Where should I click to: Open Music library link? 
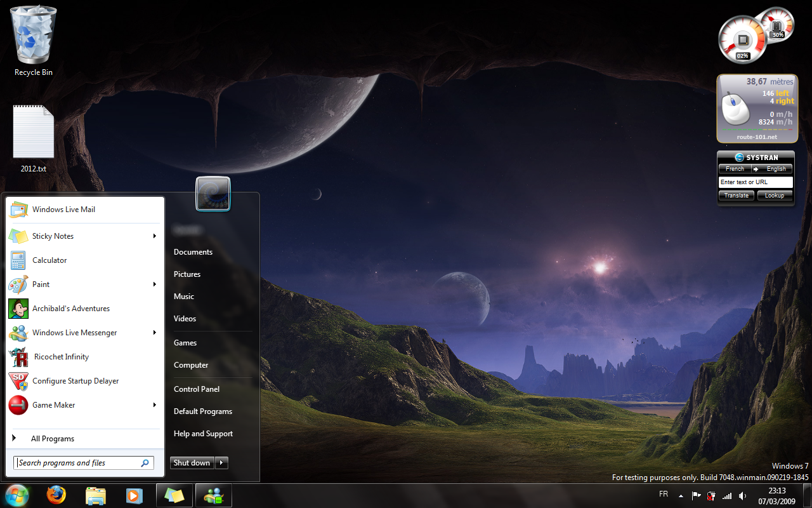point(184,297)
